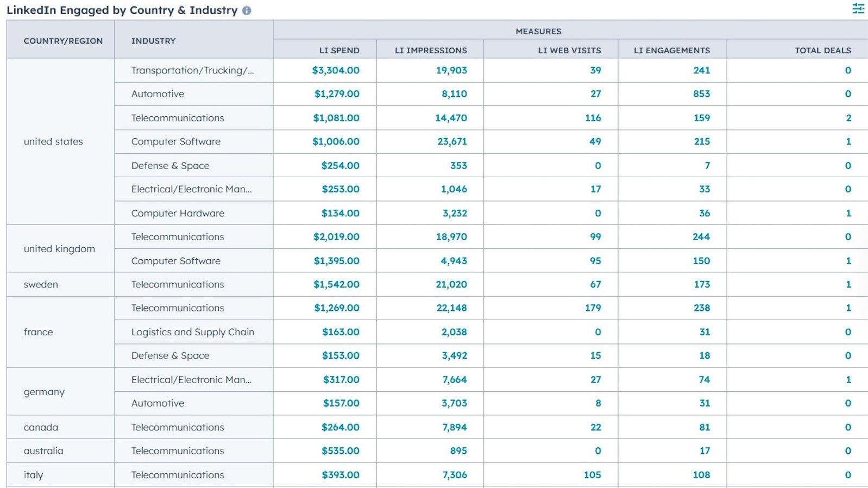868x488 pixels.
Task: Open the report settings sliders icon
Action: (858, 9)
